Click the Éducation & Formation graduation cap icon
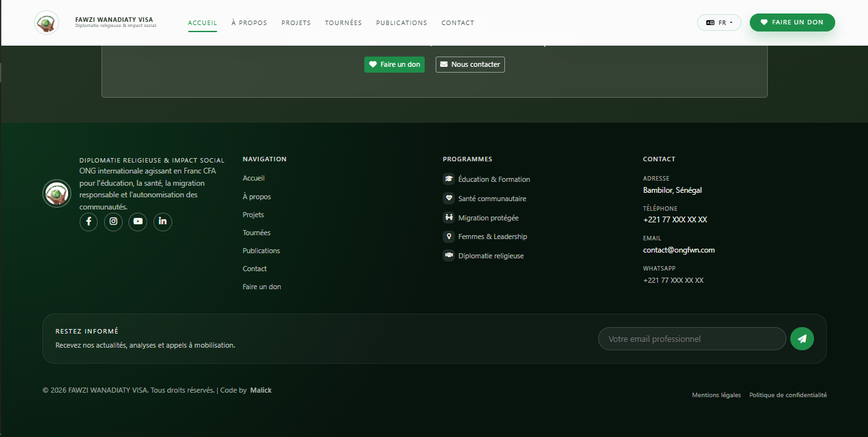This screenshot has width=868, height=437. pyautogui.click(x=449, y=179)
